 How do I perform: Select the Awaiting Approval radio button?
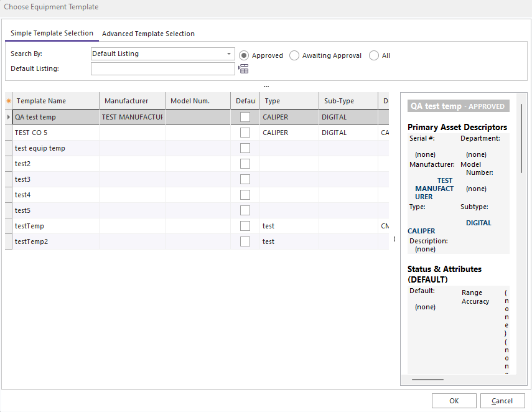click(x=294, y=55)
